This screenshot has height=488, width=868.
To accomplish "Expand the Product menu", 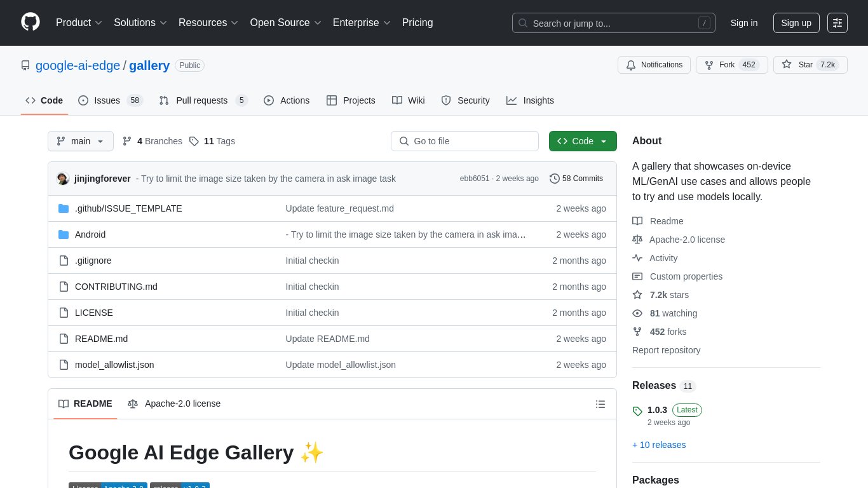I will pyautogui.click(x=79, y=23).
